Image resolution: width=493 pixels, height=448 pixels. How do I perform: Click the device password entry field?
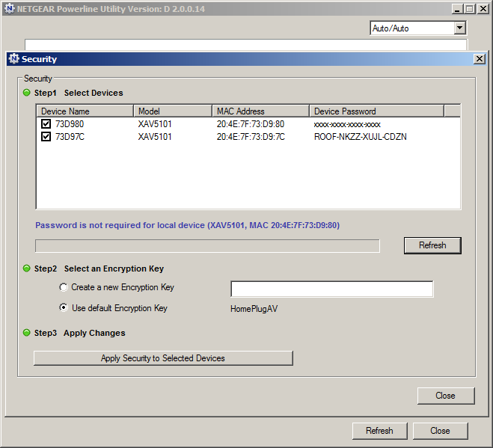click(x=207, y=246)
